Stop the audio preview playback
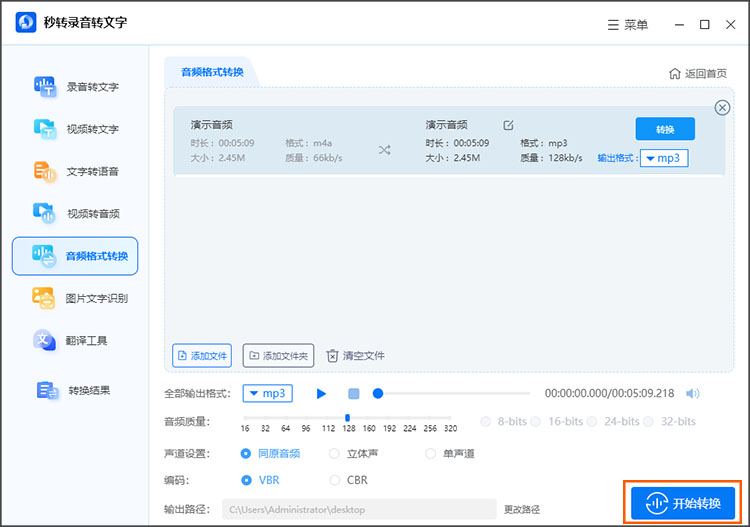The width and height of the screenshot is (750, 527). pyautogui.click(x=353, y=394)
